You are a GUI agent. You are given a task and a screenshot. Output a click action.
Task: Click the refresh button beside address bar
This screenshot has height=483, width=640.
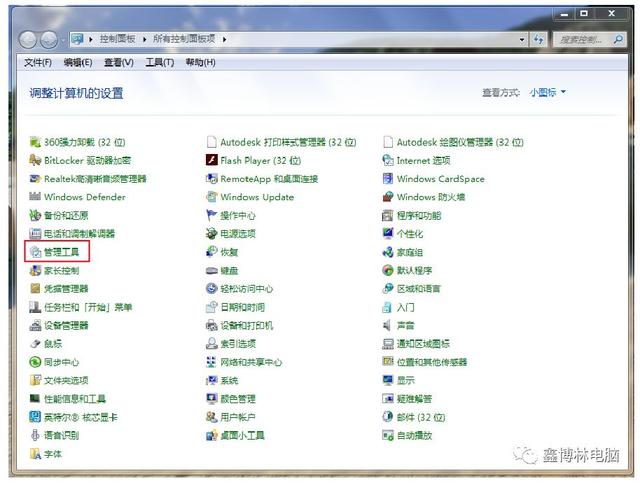click(538, 40)
